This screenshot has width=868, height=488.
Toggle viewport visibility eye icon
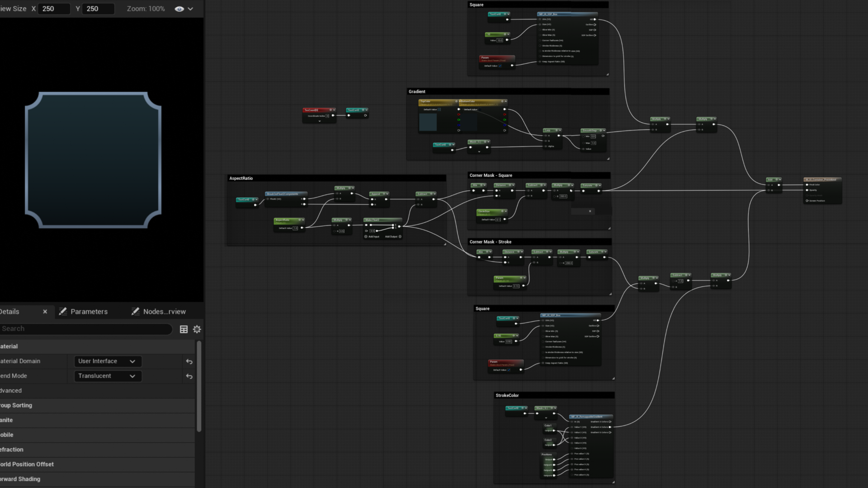[x=179, y=9]
